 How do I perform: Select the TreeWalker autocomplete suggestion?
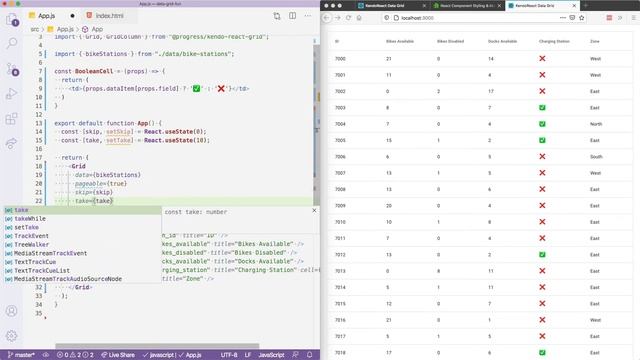point(83,244)
